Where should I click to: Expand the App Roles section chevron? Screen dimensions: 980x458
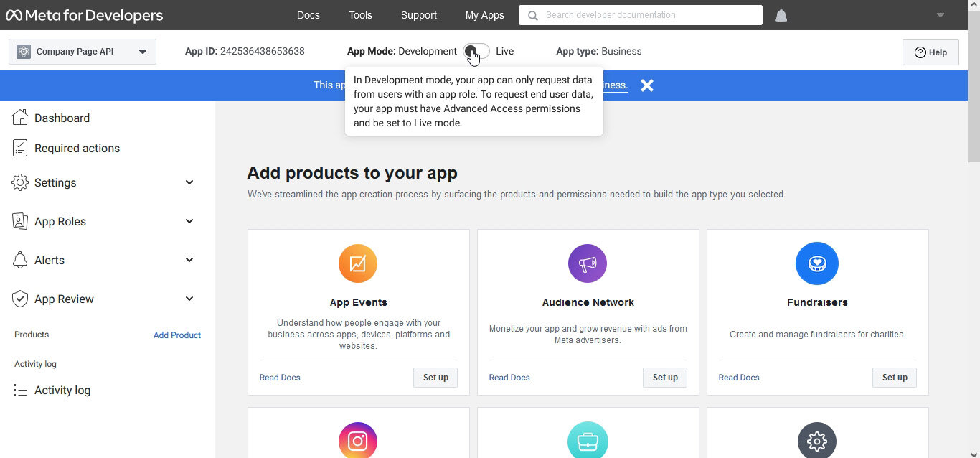pyautogui.click(x=189, y=221)
